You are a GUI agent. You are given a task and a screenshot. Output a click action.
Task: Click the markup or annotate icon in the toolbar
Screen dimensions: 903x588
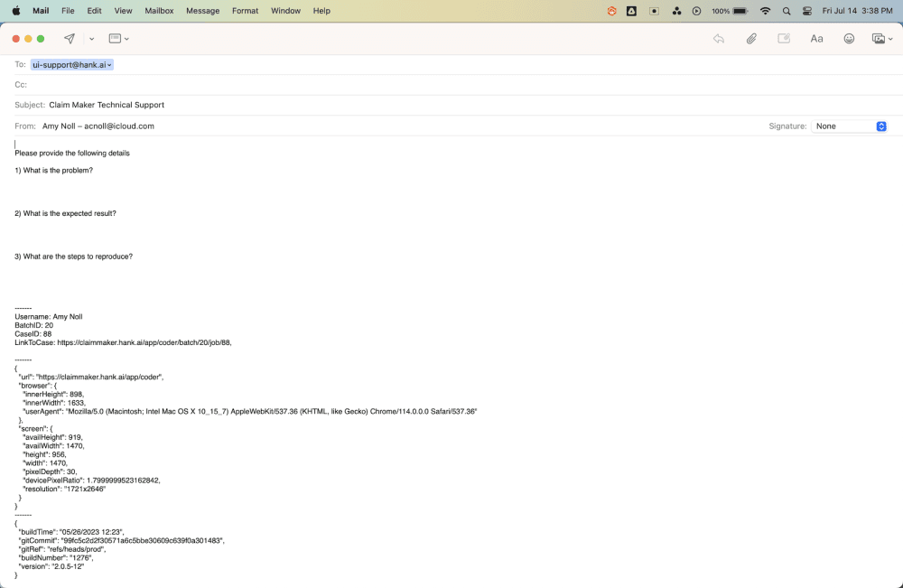tap(784, 39)
